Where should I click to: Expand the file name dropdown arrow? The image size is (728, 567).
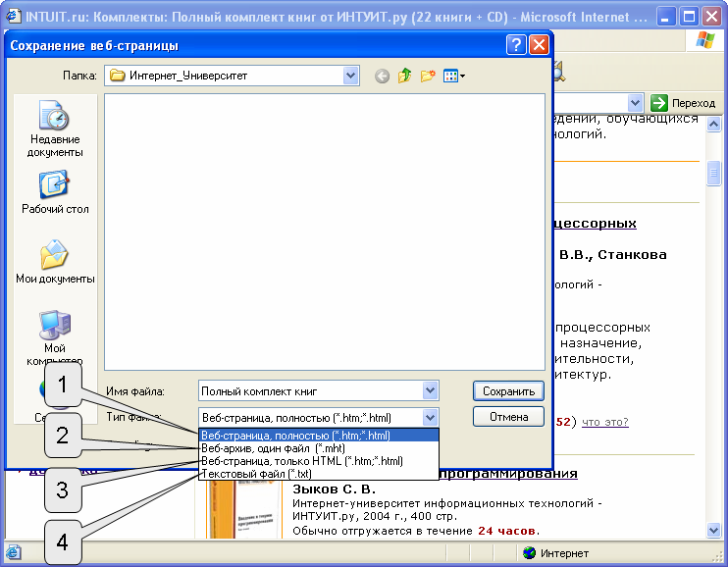431,391
